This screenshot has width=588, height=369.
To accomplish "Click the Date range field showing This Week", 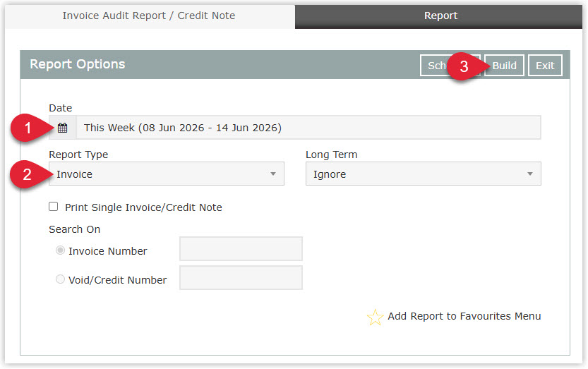I will tap(308, 128).
